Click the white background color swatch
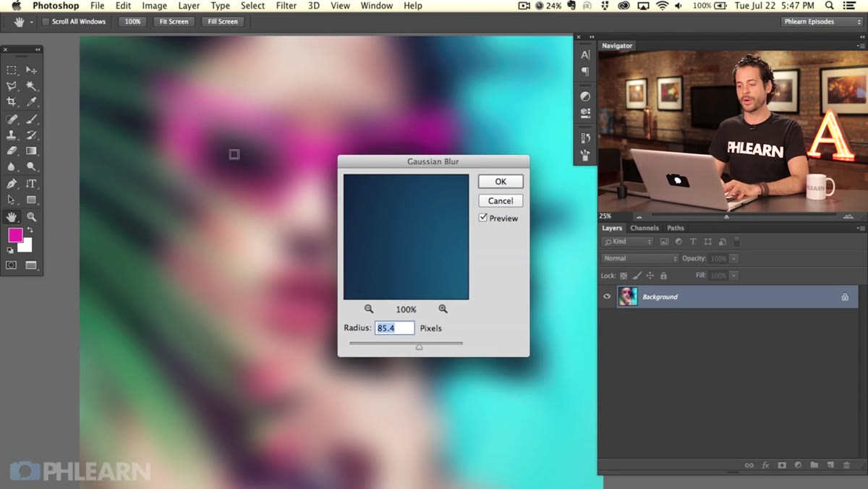 (27, 247)
